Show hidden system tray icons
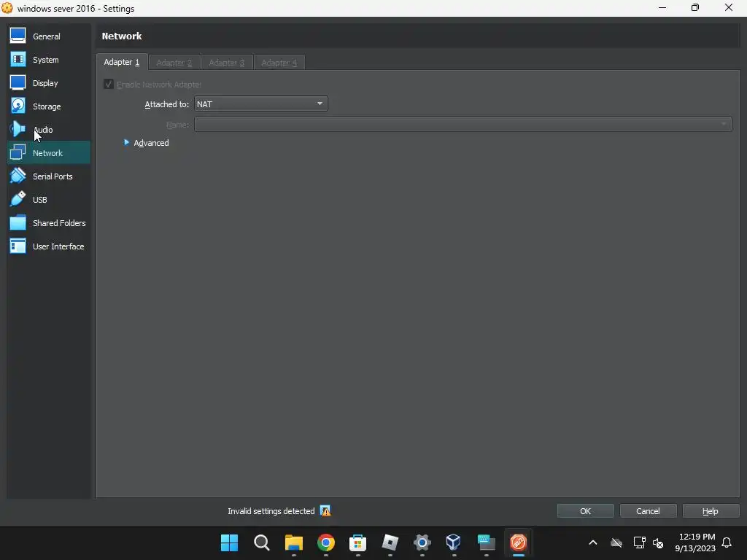Image resolution: width=747 pixels, height=560 pixels. click(x=593, y=542)
